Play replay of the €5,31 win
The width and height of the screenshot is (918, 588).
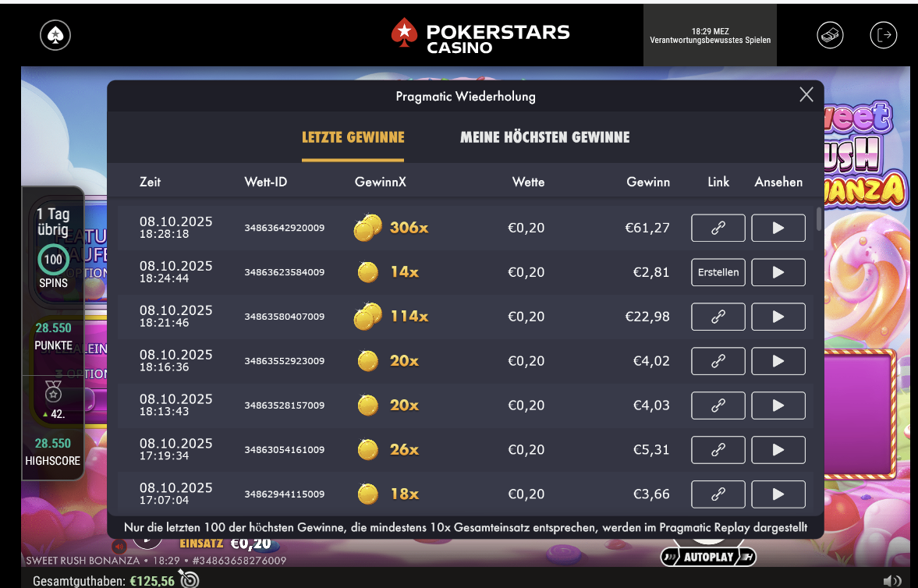778,450
